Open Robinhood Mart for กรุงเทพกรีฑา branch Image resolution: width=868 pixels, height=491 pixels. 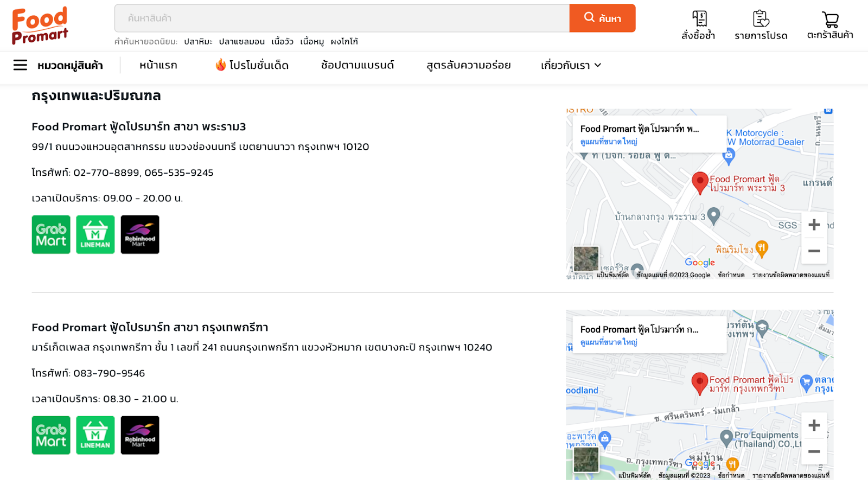coord(140,435)
